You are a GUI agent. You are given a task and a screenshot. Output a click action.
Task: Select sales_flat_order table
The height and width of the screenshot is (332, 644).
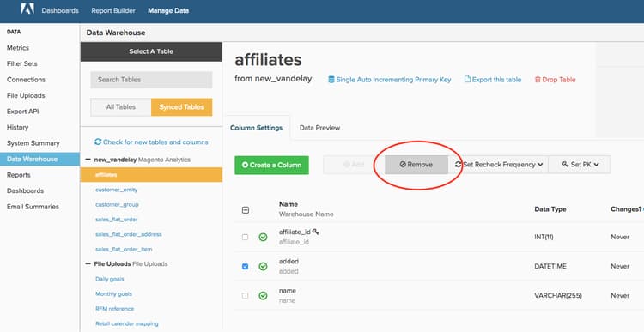pos(116,219)
